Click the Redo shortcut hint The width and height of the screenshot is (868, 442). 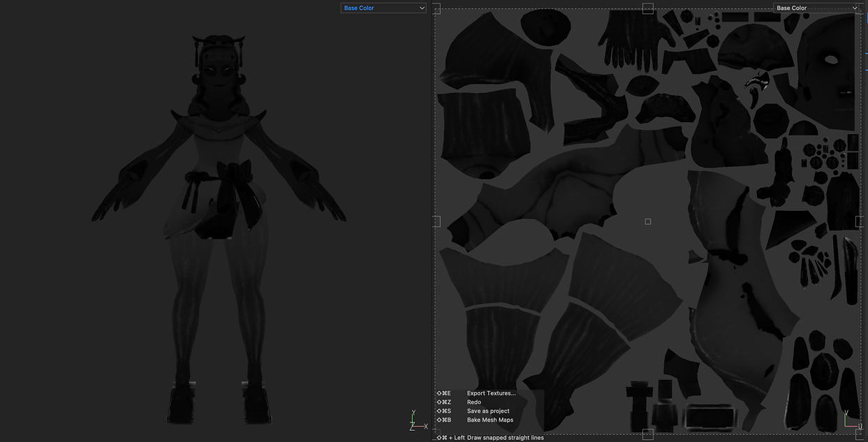[x=459, y=402]
